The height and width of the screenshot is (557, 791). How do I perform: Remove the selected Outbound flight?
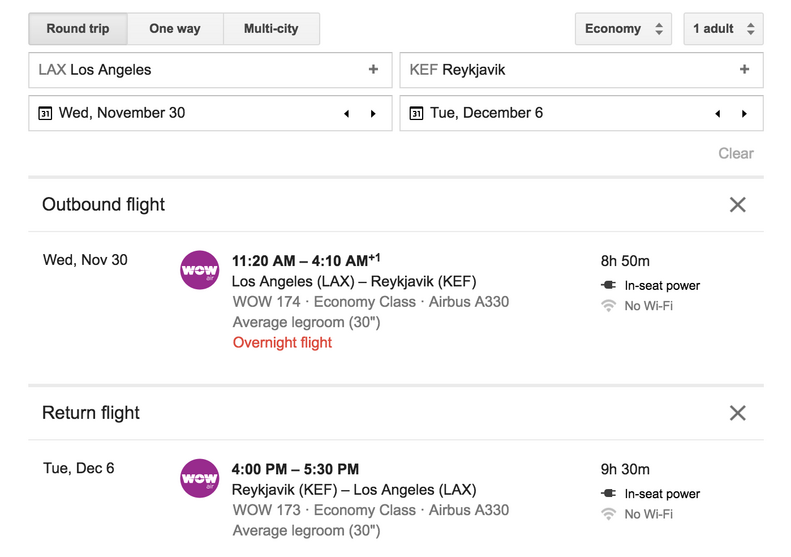click(738, 205)
